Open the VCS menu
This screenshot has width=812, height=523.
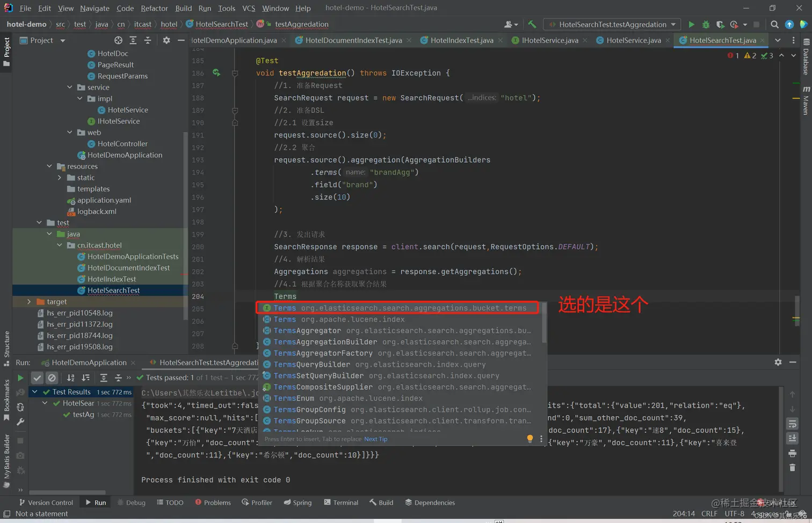click(x=249, y=8)
